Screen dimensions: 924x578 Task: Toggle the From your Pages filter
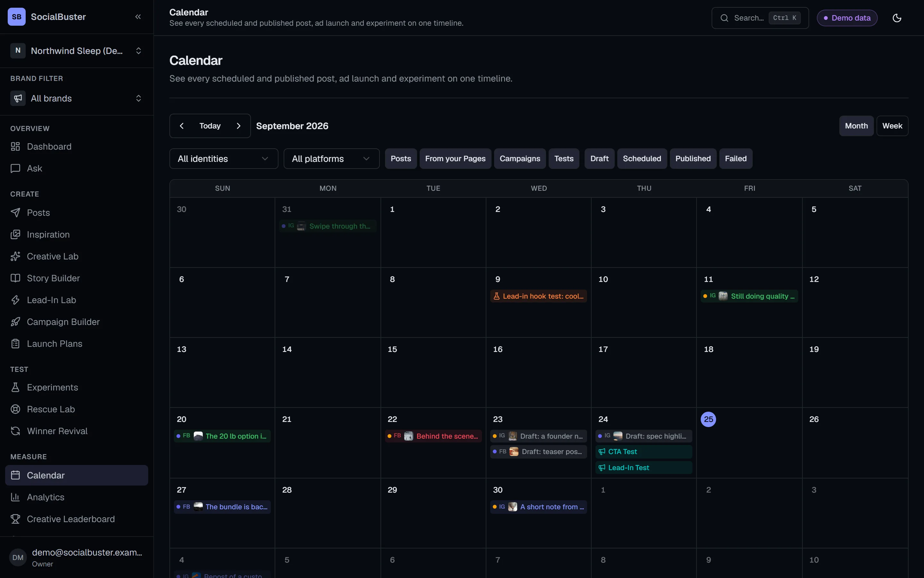(455, 159)
